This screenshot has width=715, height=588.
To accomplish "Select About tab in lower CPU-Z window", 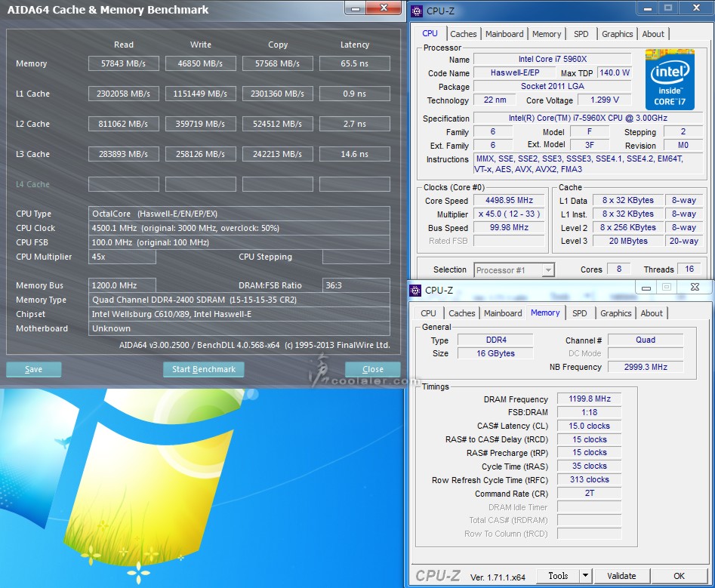I will point(652,313).
